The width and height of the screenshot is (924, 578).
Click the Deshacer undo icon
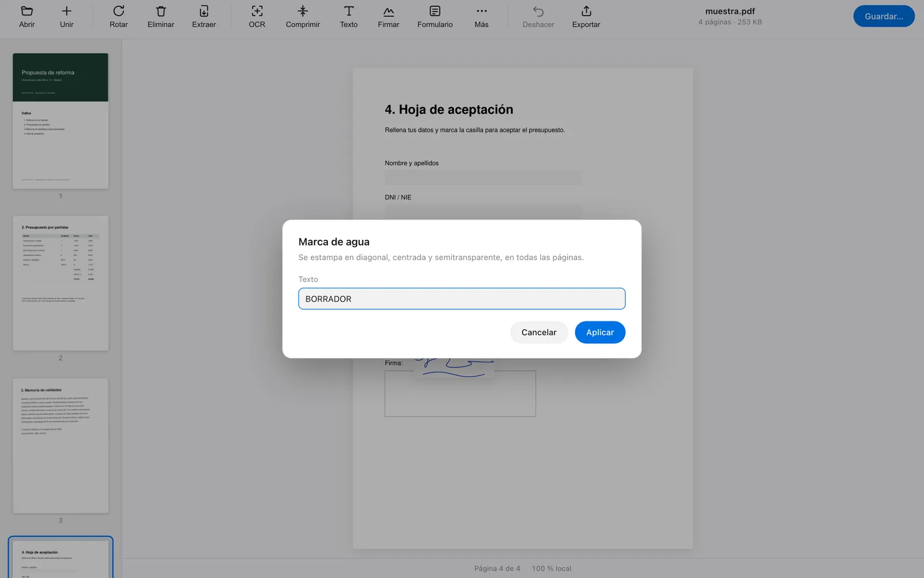[x=538, y=11]
